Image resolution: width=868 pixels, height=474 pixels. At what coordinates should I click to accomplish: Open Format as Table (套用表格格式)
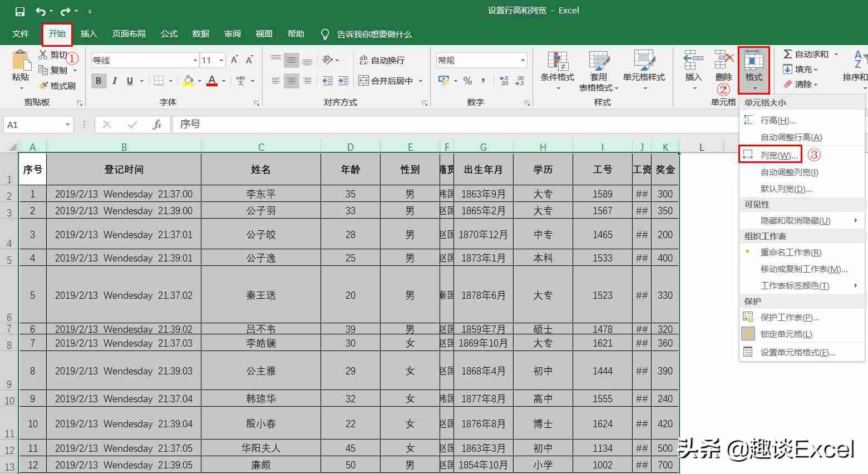pos(599,71)
